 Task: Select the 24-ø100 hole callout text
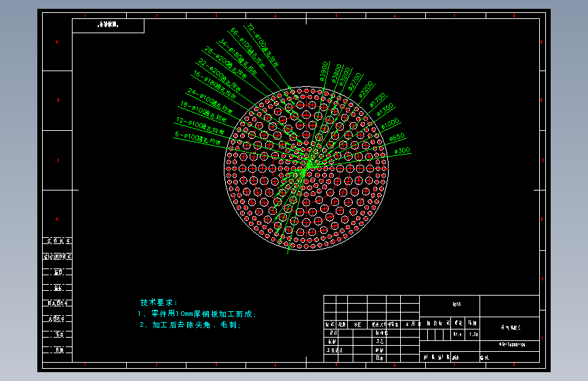pyautogui.click(x=210, y=101)
